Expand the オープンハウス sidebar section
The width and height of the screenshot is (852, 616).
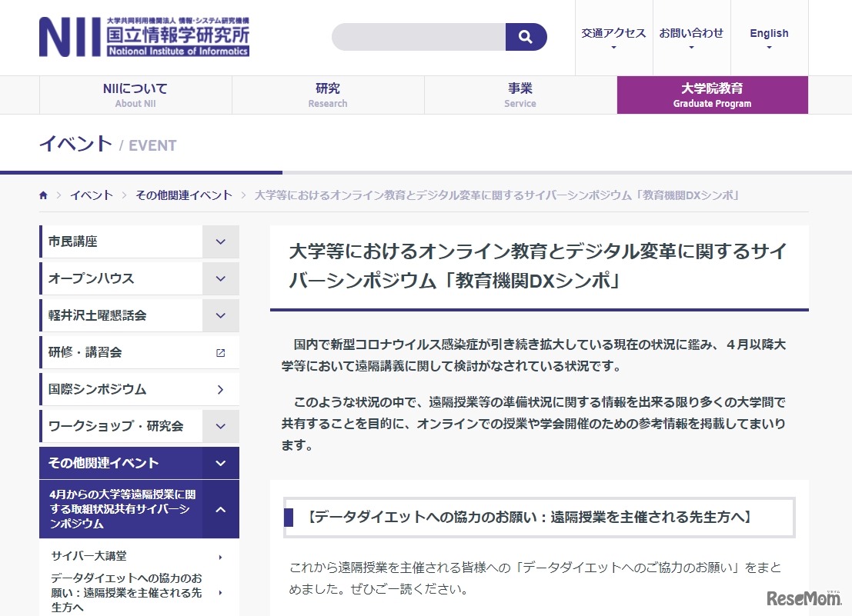click(x=220, y=278)
